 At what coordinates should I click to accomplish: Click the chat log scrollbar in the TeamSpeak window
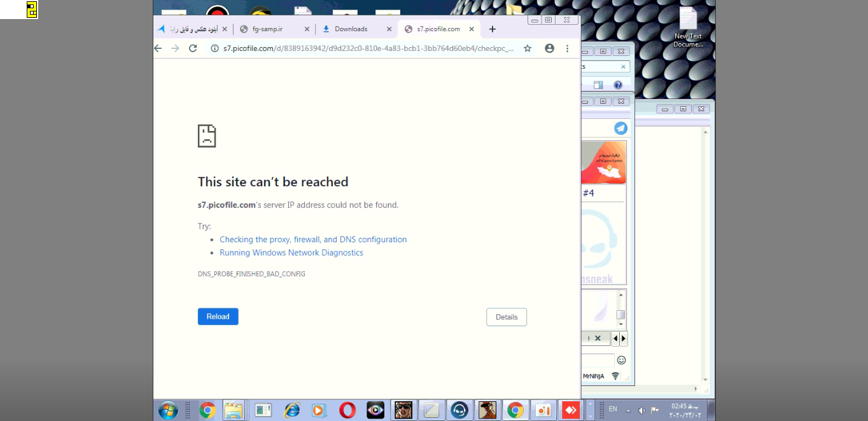[621, 310]
